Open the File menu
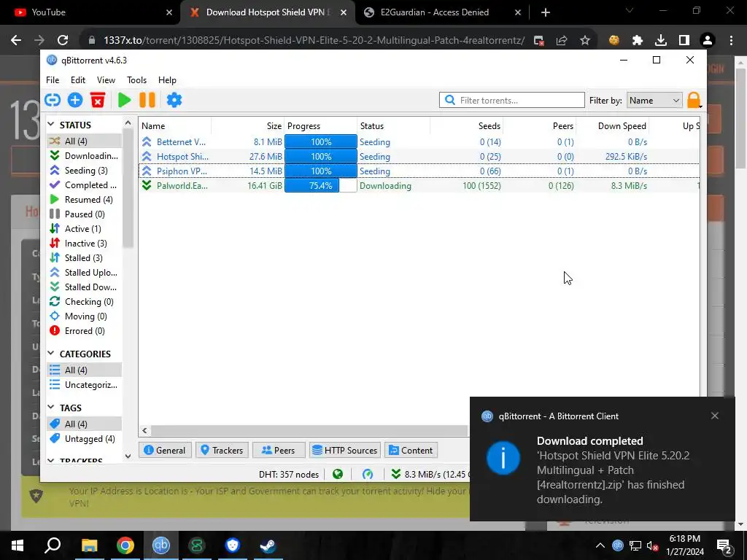The height and width of the screenshot is (560, 747). 53,80
